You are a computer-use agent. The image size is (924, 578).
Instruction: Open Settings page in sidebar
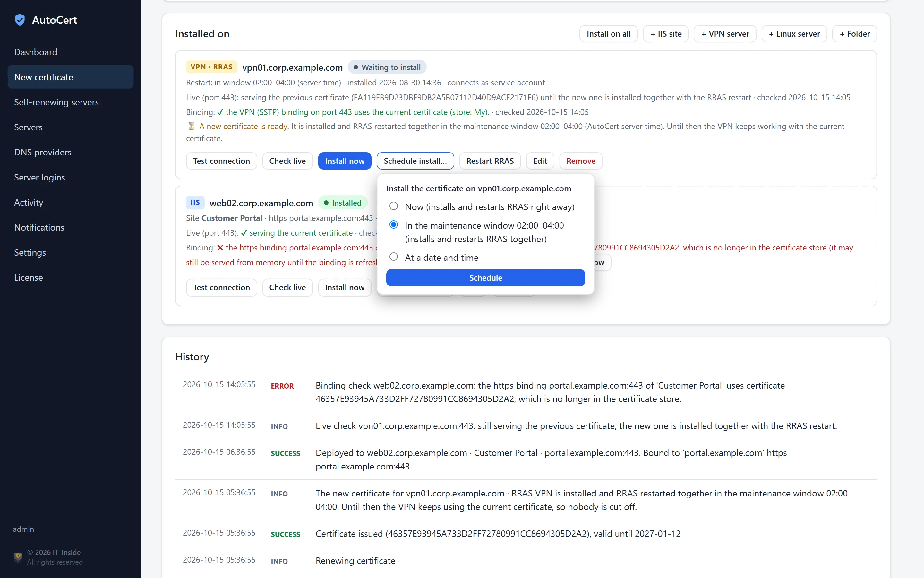[x=71, y=252]
